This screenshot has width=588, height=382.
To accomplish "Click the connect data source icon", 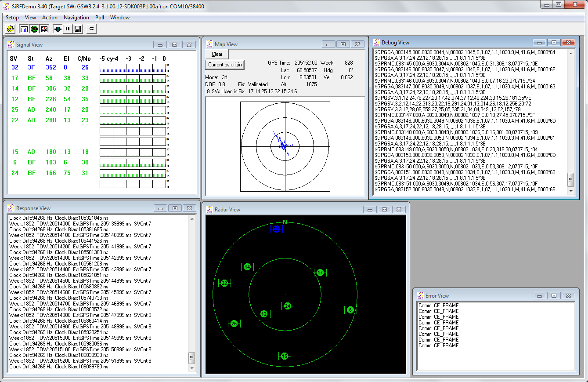I will tap(58, 29).
